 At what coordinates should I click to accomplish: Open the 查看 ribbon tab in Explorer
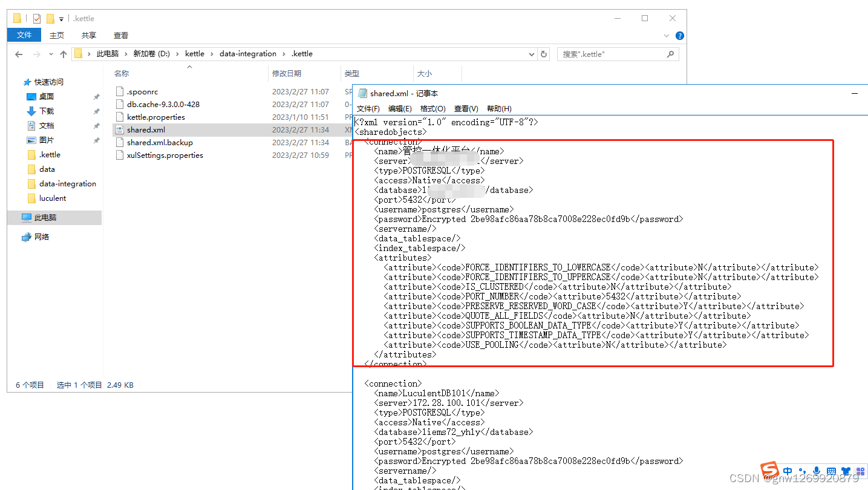click(x=121, y=35)
